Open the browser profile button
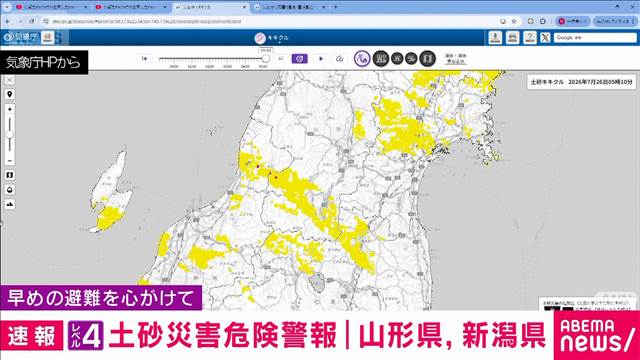The height and width of the screenshot is (360, 640). [572, 21]
